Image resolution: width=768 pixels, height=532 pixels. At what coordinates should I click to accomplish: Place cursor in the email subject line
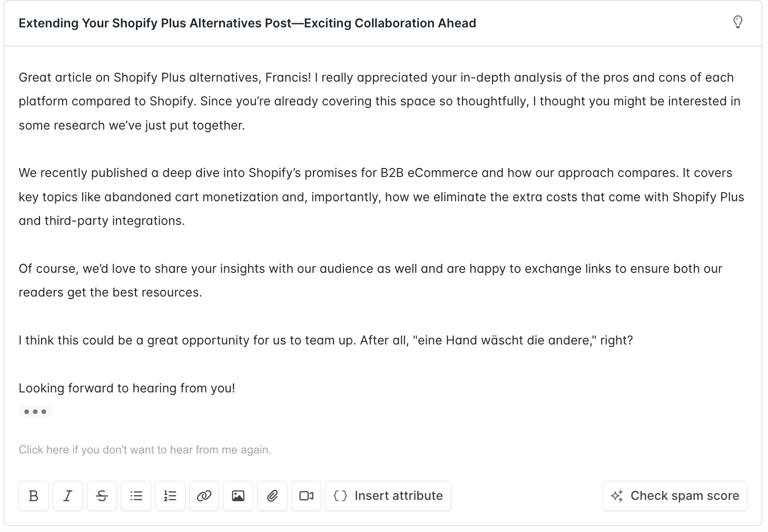(x=248, y=23)
